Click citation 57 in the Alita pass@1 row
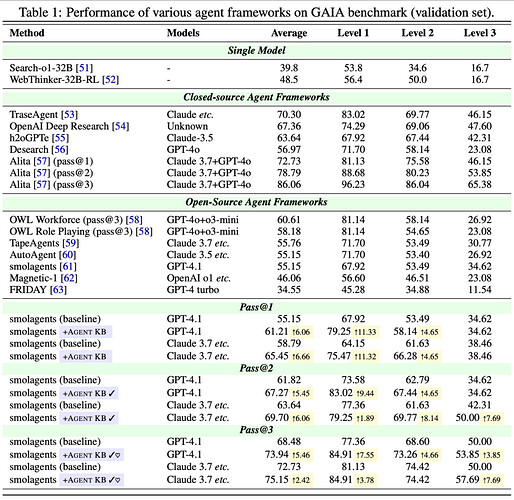This screenshot has height=500, width=514. [x=42, y=161]
